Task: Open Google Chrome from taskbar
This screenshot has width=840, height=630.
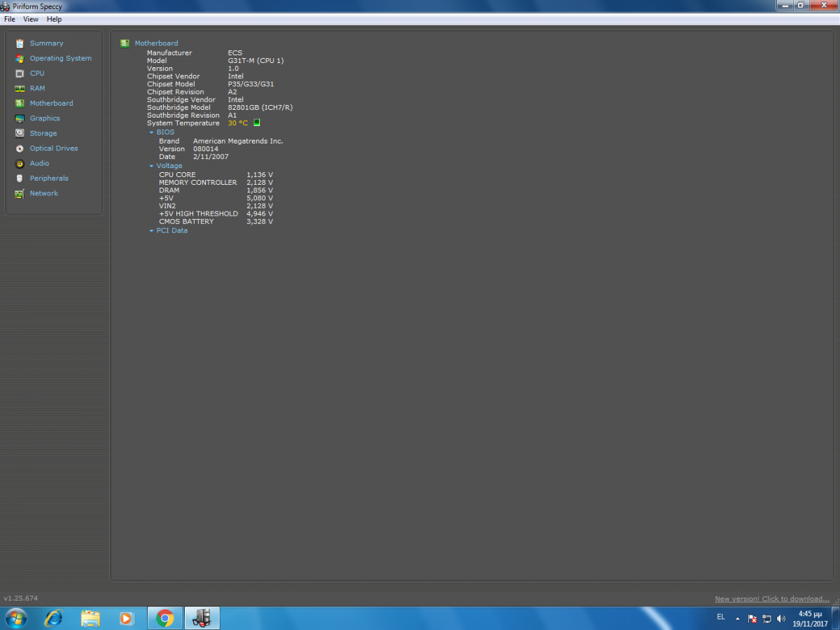Action: pos(165,618)
